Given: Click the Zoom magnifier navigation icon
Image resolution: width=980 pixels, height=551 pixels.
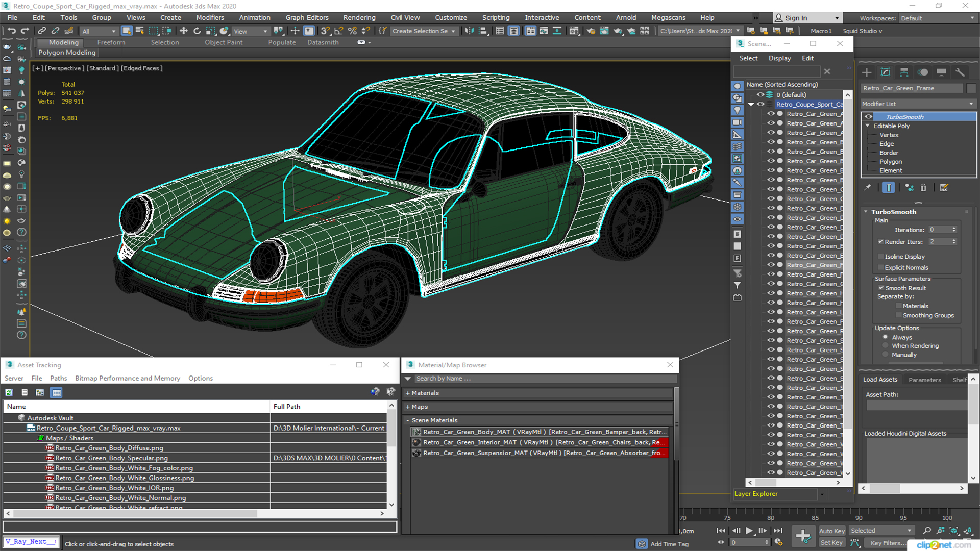Looking at the screenshot, I should click(927, 531).
